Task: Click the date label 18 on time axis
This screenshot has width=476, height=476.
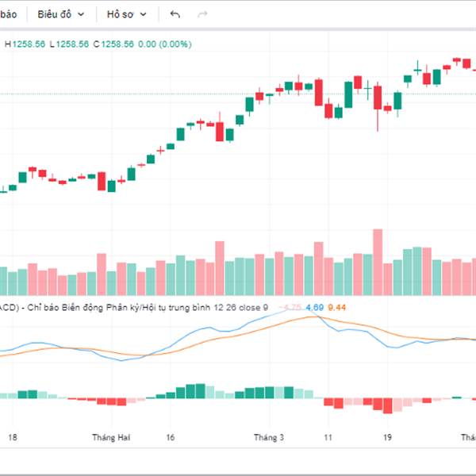Action: 13,437
